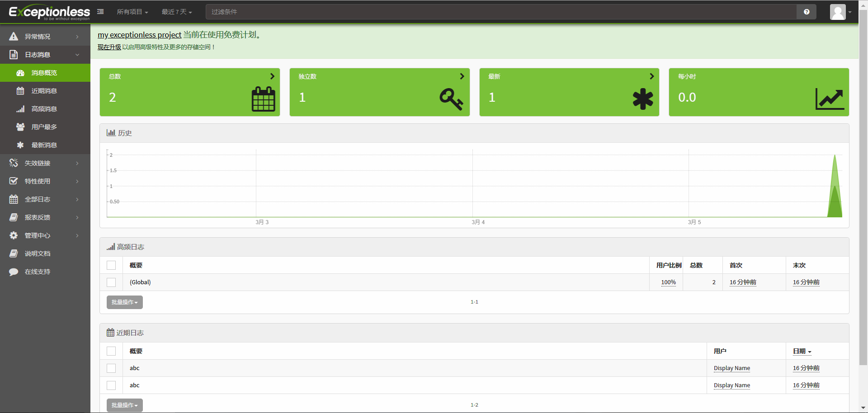The width and height of the screenshot is (868, 413).
Task: Click the line chart icon in 每小时 card
Action: pos(830,99)
